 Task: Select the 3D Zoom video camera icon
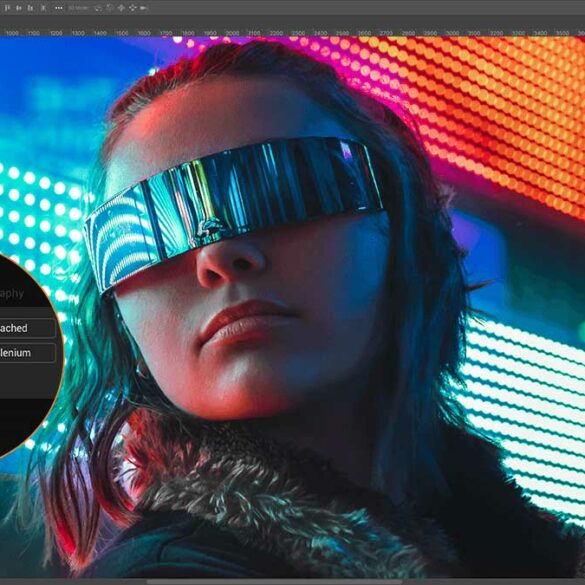point(144,8)
